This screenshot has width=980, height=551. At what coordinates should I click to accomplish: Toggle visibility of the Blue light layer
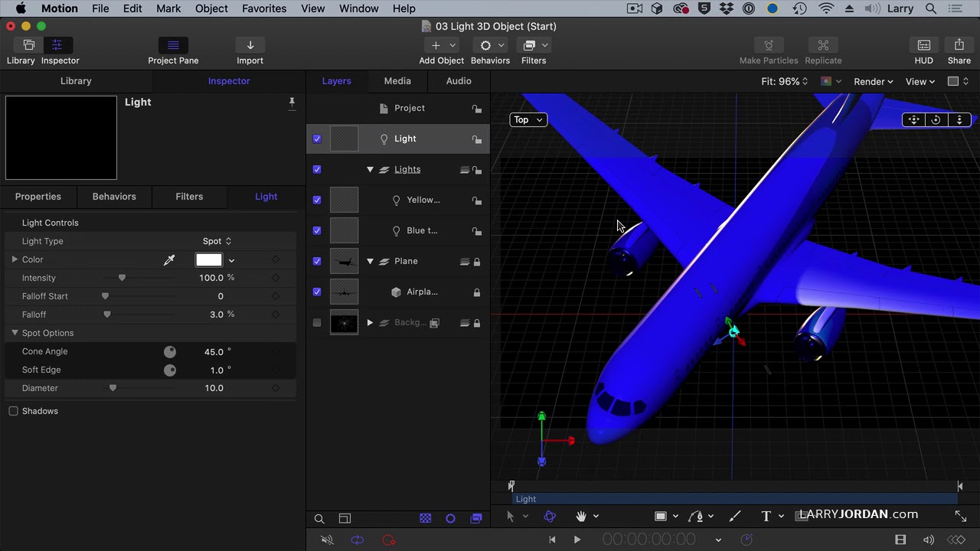(317, 230)
